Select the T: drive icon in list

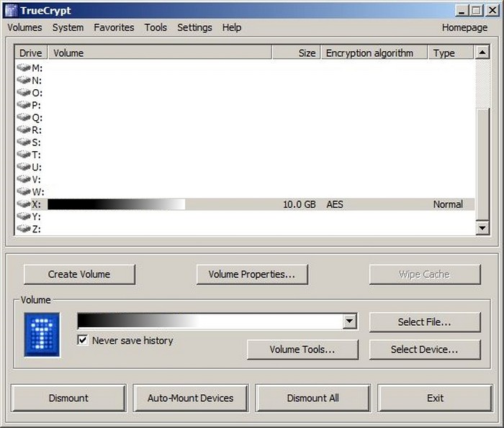pyautogui.click(x=24, y=155)
